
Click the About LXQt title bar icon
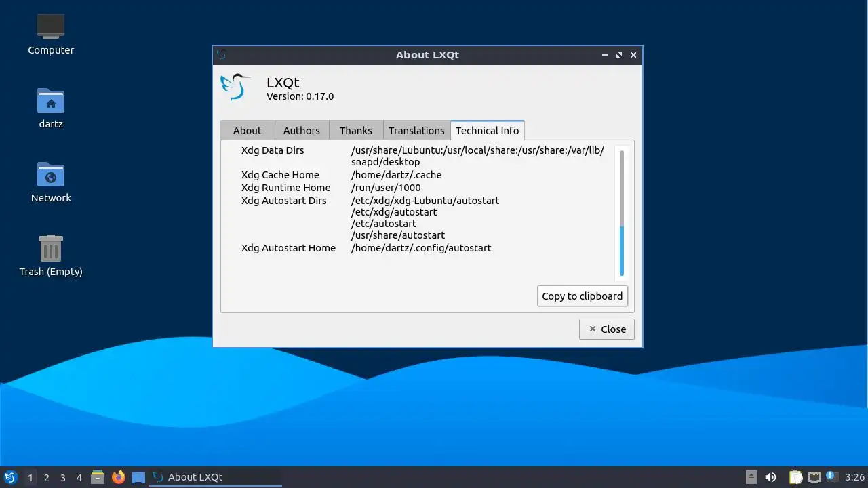pyautogui.click(x=221, y=54)
